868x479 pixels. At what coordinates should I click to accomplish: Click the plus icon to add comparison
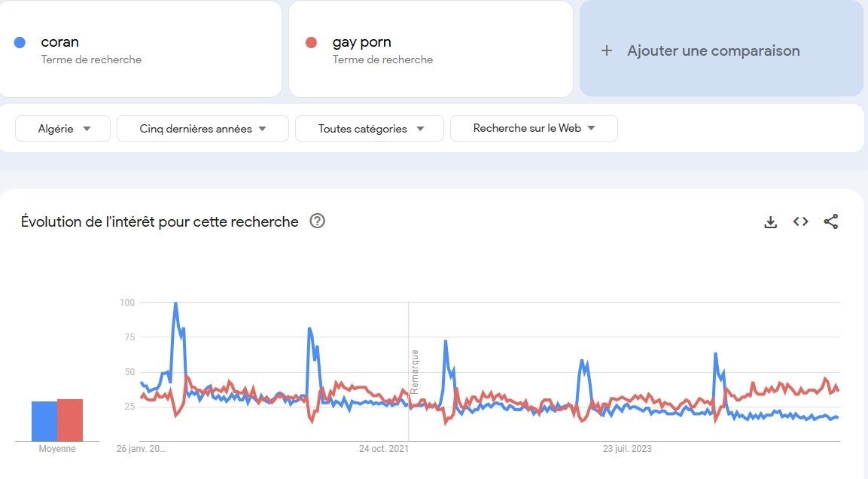pos(607,50)
